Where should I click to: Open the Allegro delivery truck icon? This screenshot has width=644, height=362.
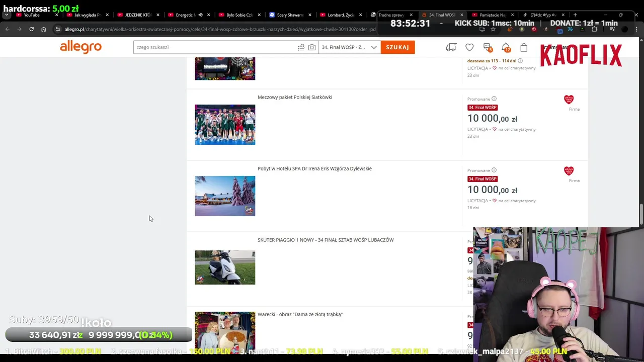[451, 47]
